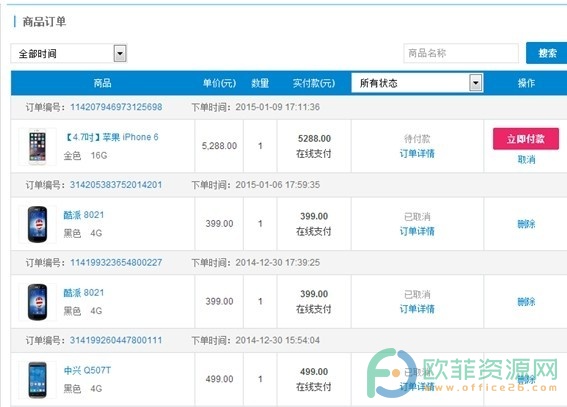This screenshot has width=567, height=407.
Task: Click 酷派 8021 thumbnail in order 114199323654800227
Action: click(x=38, y=302)
